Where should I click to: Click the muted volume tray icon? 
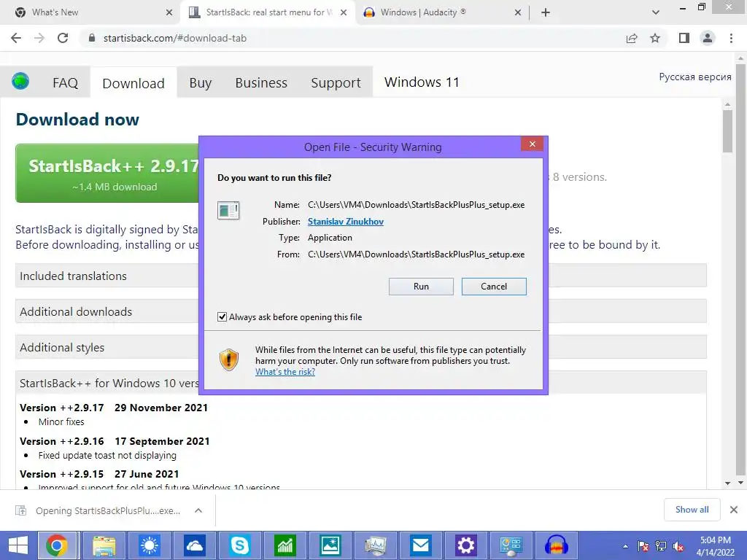(678, 546)
